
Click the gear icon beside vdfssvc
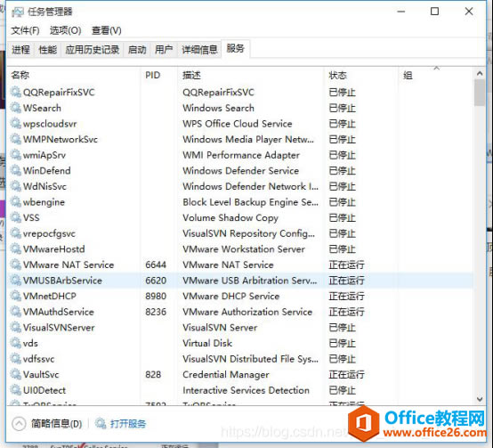point(15,359)
